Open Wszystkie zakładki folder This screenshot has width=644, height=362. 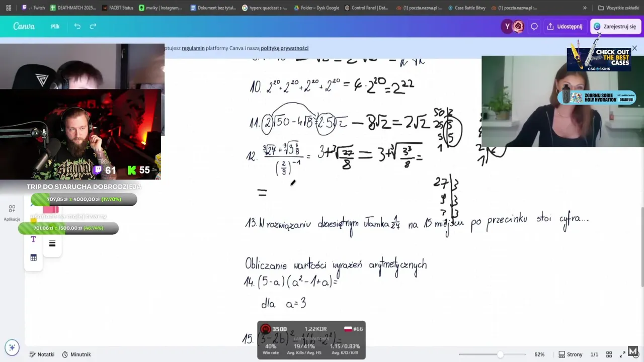(x=618, y=8)
